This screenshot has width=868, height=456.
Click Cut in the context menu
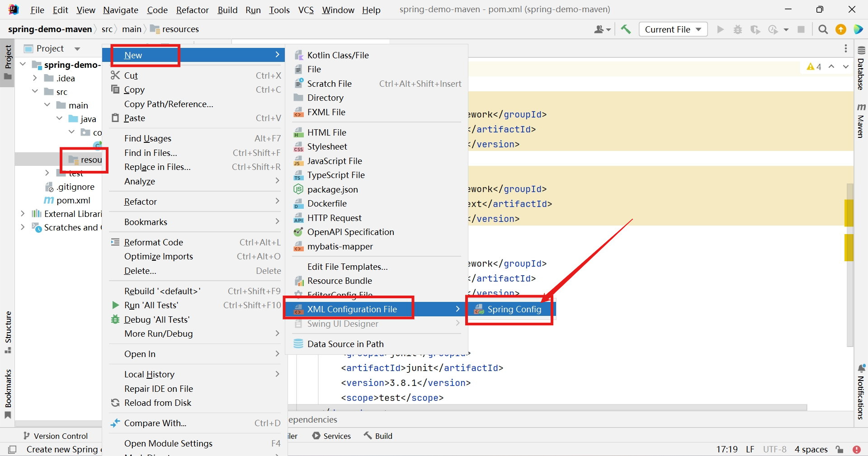[x=195, y=75]
